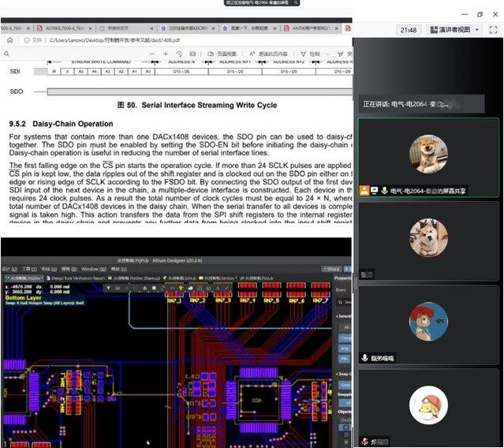504x448 pixels.
Task: Click the microphone icon in speaker tile
Action: [384, 191]
